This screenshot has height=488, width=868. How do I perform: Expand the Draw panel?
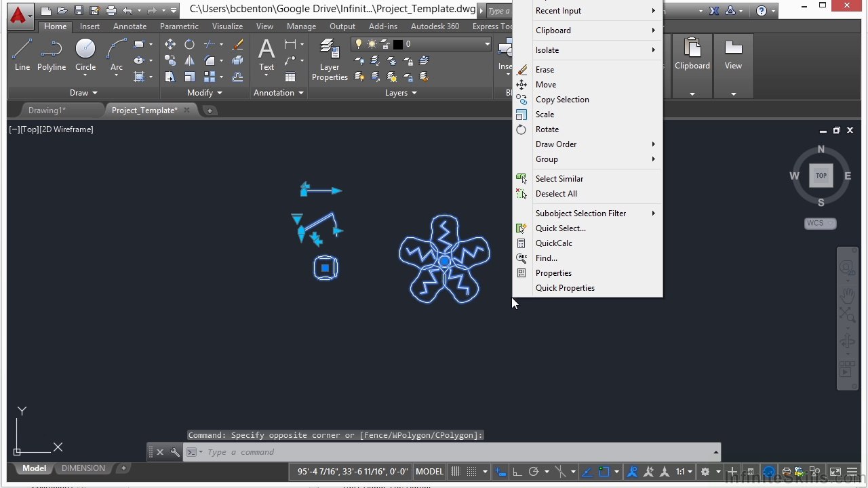[83, 93]
